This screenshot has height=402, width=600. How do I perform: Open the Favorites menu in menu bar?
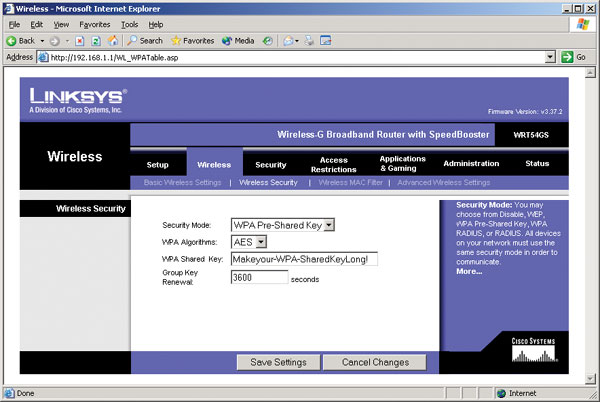point(95,24)
